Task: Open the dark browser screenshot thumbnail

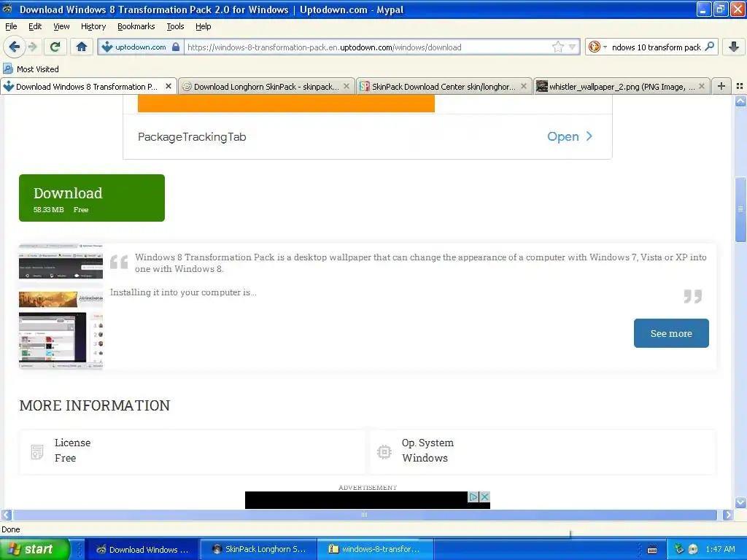Action: pyautogui.click(x=61, y=262)
